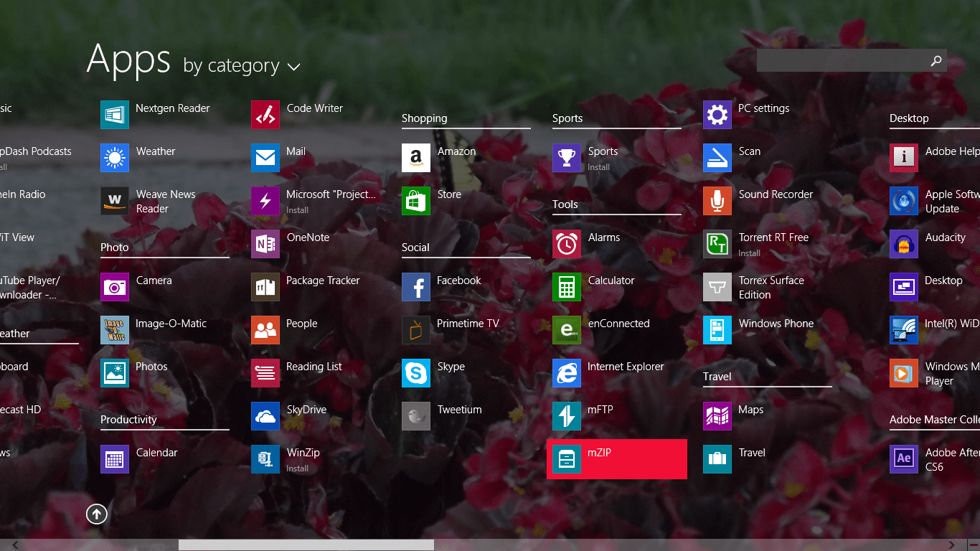Viewport: 980px width, 551px height.
Task: Open the Primetime TV icon
Action: [416, 330]
